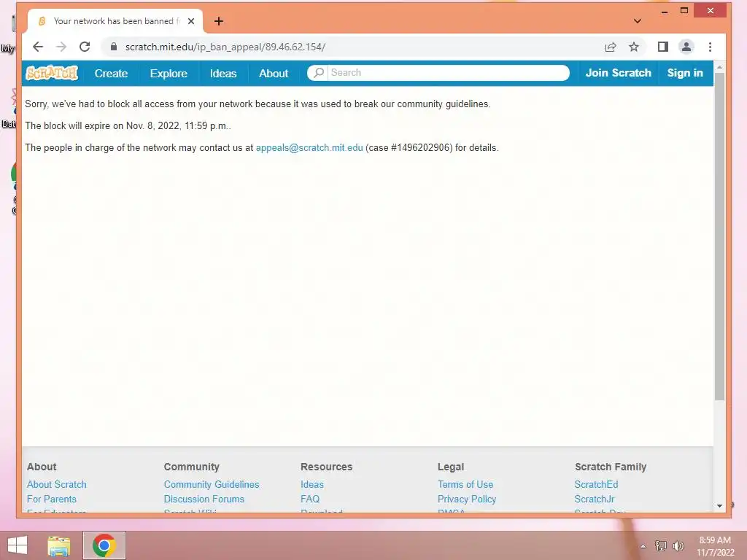Open the For Parents footer link
This screenshot has height=560, width=747.
click(x=52, y=499)
